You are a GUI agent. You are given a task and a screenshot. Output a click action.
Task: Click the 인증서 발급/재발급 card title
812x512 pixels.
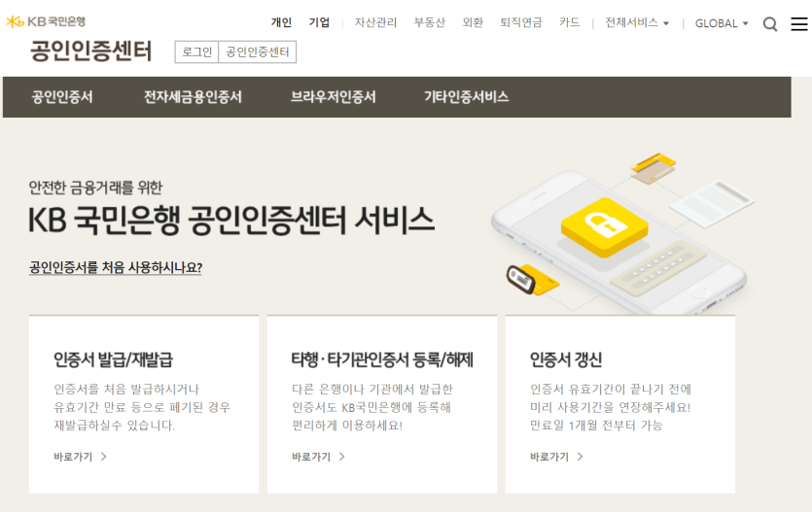click(x=114, y=359)
